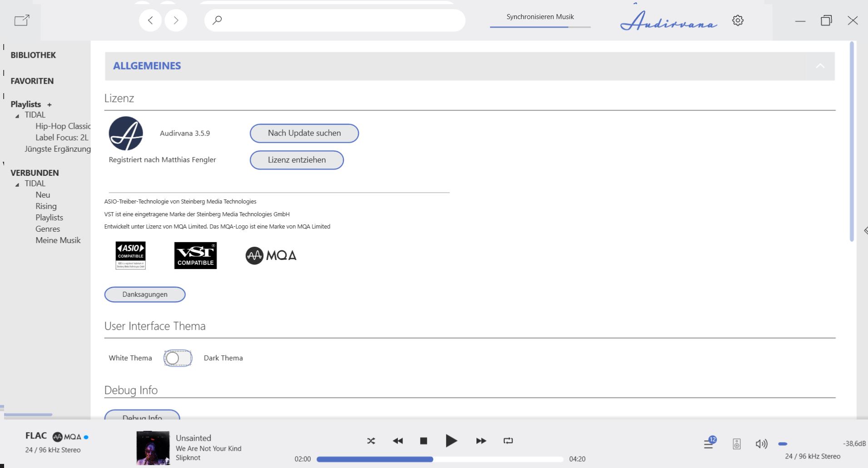Stop playback

pyautogui.click(x=423, y=441)
